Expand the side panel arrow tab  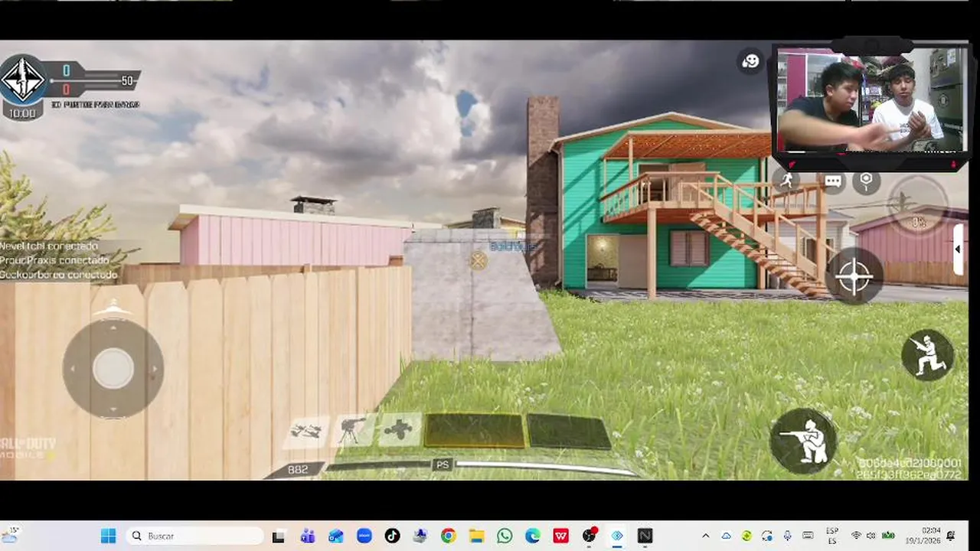pos(957,249)
